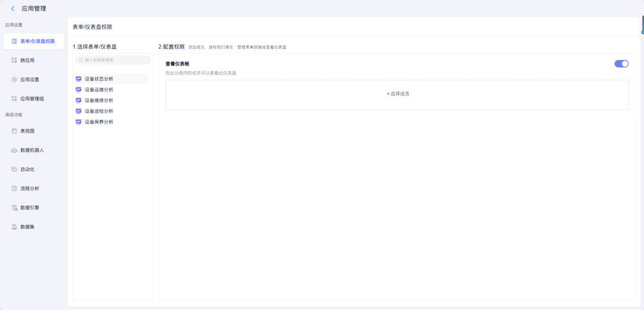Click the 数据机器人 robot icon

pos(14,150)
